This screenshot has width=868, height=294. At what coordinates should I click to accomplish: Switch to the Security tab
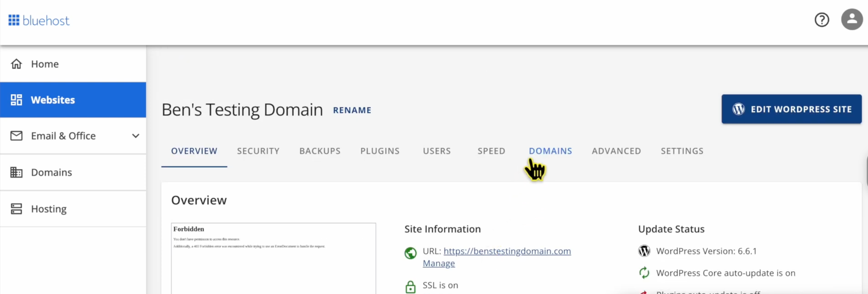pos(258,151)
